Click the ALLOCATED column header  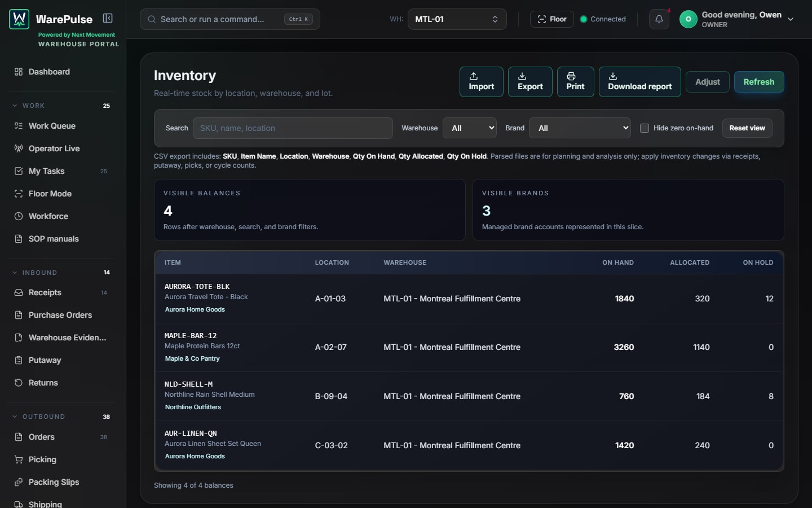point(690,262)
